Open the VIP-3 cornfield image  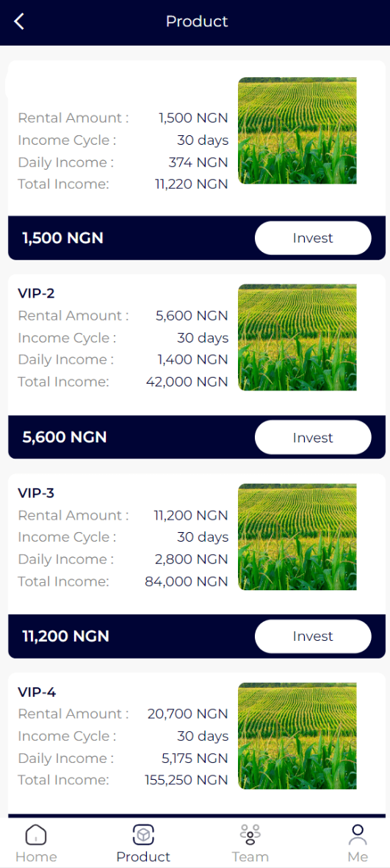[297, 537]
